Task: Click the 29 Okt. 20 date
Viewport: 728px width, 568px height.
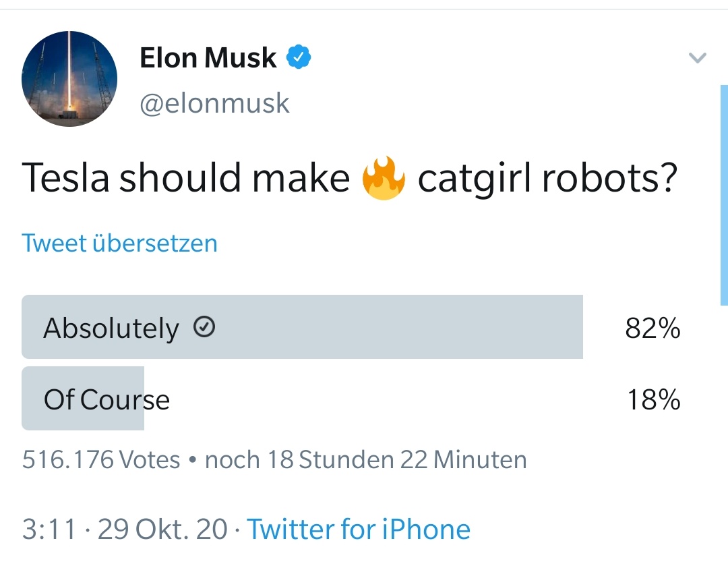Action: [162, 530]
